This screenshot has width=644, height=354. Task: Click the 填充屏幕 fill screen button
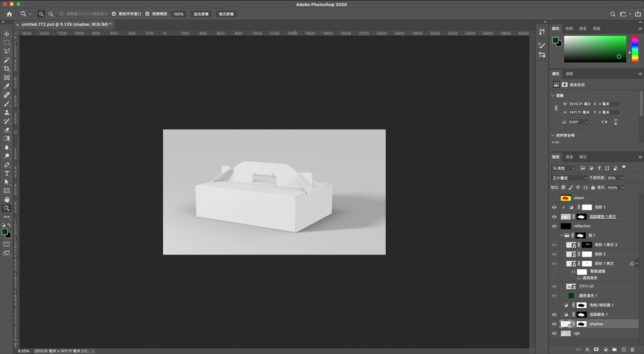pyautogui.click(x=226, y=14)
